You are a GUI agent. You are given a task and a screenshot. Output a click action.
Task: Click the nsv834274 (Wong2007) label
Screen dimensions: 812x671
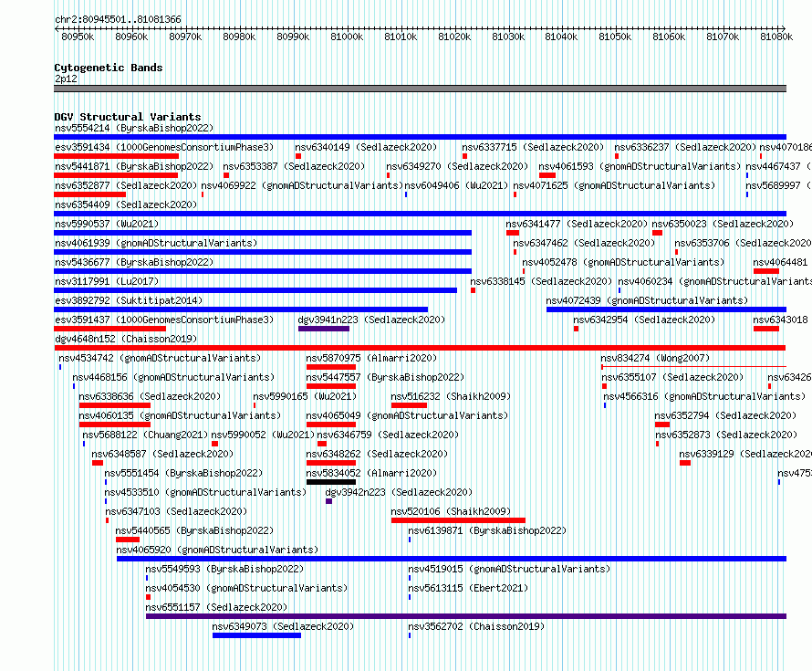pyautogui.click(x=655, y=358)
